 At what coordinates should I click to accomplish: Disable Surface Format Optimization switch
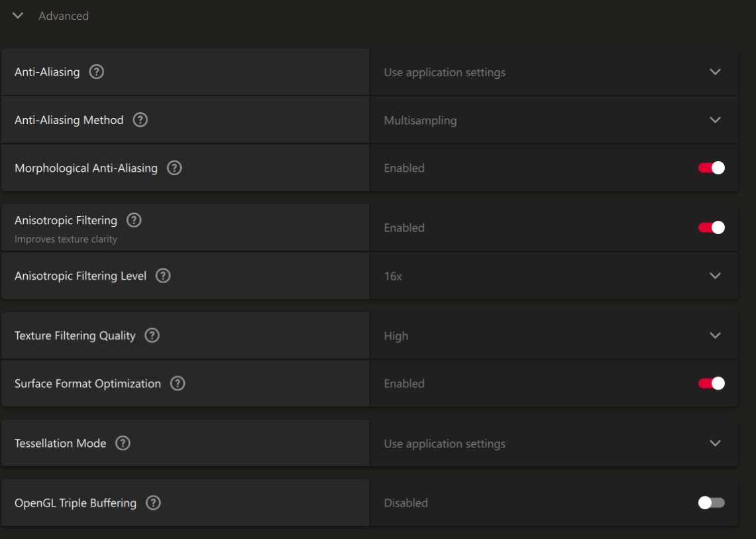pyautogui.click(x=711, y=383)
